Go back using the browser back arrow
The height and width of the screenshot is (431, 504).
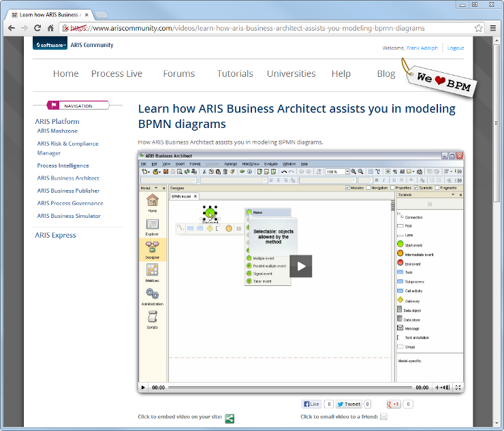pyautogui.click(x=12, y=29)
